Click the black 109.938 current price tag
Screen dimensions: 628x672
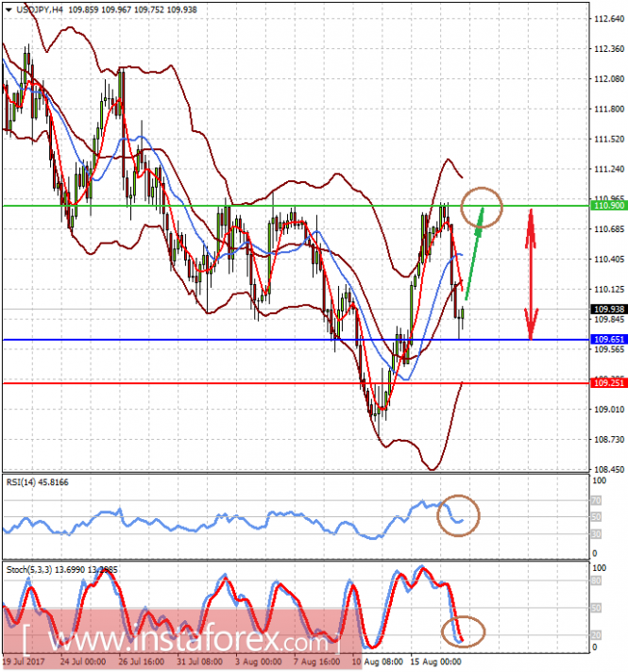[x=609, y=309]
